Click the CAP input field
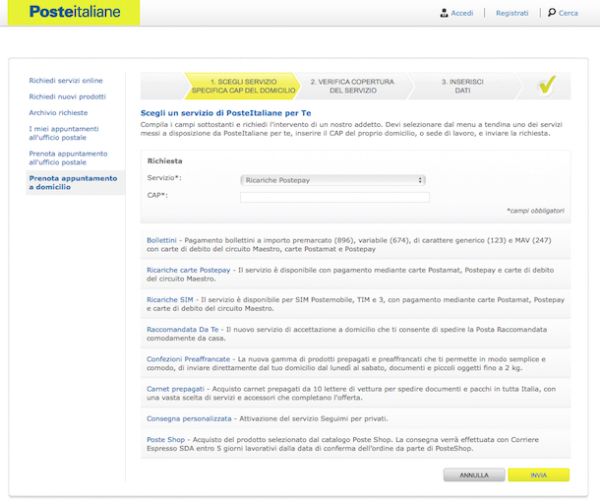This screenshot has width=600, height=504. 334,197
